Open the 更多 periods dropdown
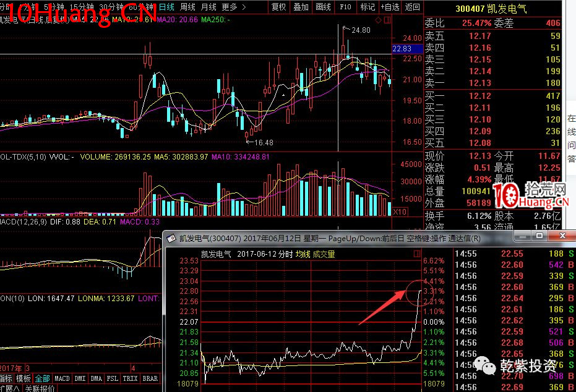 (230, 7)
